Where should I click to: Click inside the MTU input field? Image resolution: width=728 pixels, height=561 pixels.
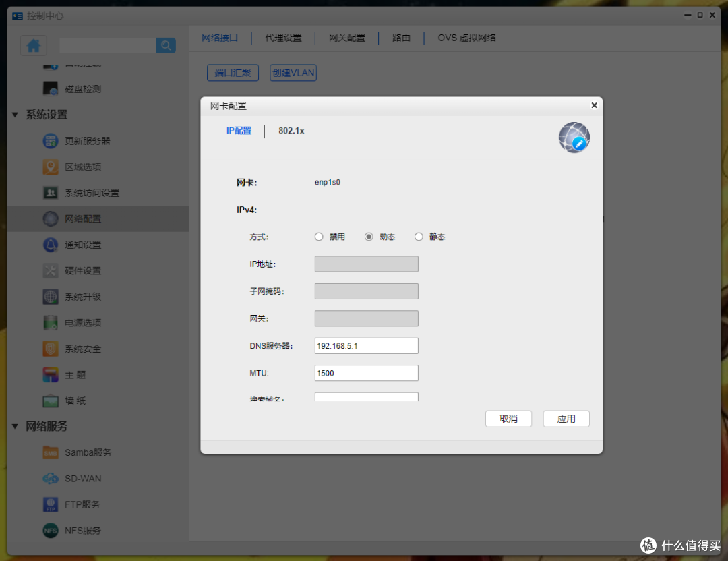tap(366, 373)
